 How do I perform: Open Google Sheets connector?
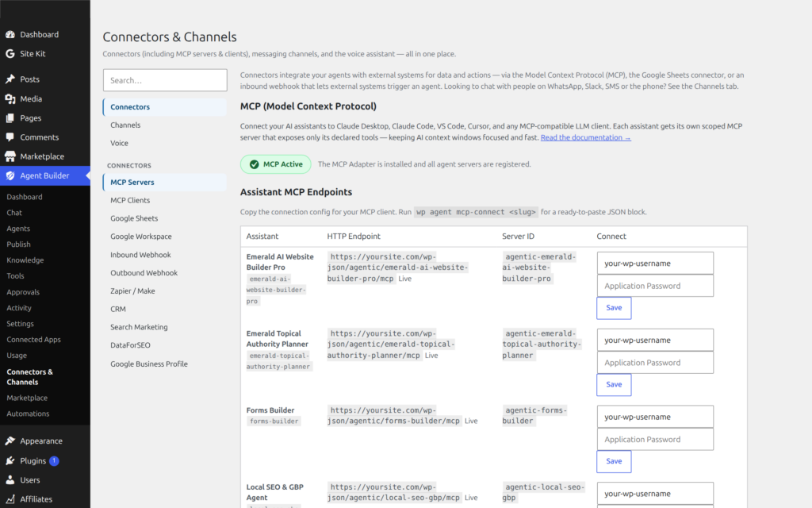165,218
